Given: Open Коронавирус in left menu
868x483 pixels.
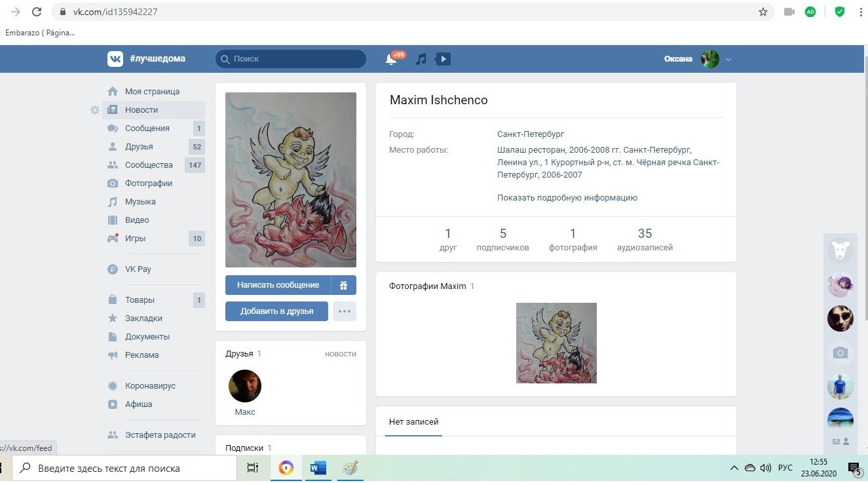Looking at the screenshot, I should (155, 386).
